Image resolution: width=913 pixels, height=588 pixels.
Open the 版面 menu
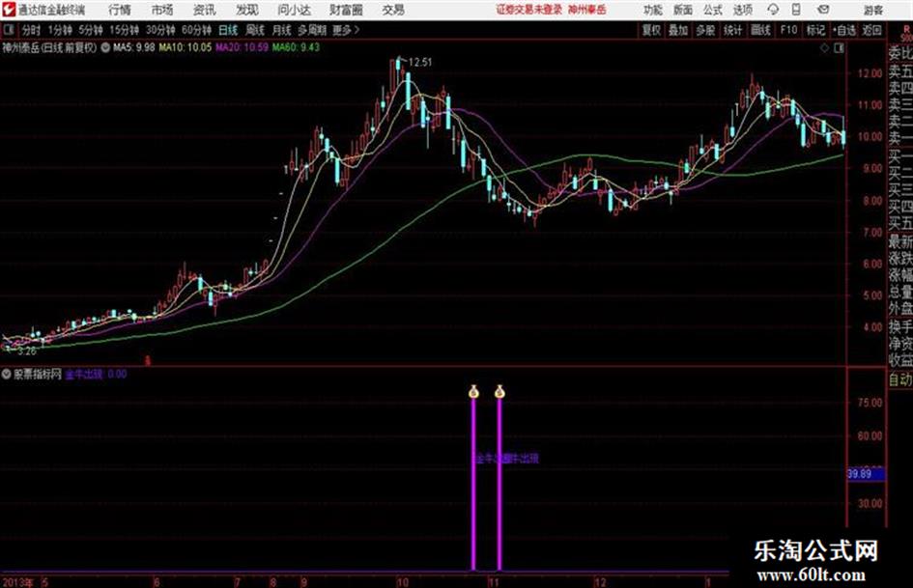click(x=683, y=10)
